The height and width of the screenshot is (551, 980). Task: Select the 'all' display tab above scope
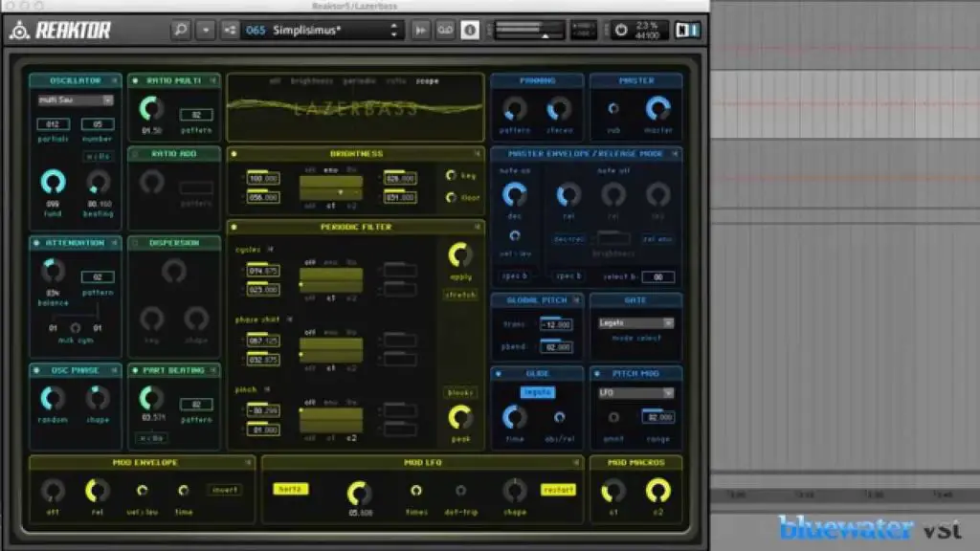(275, 81)
